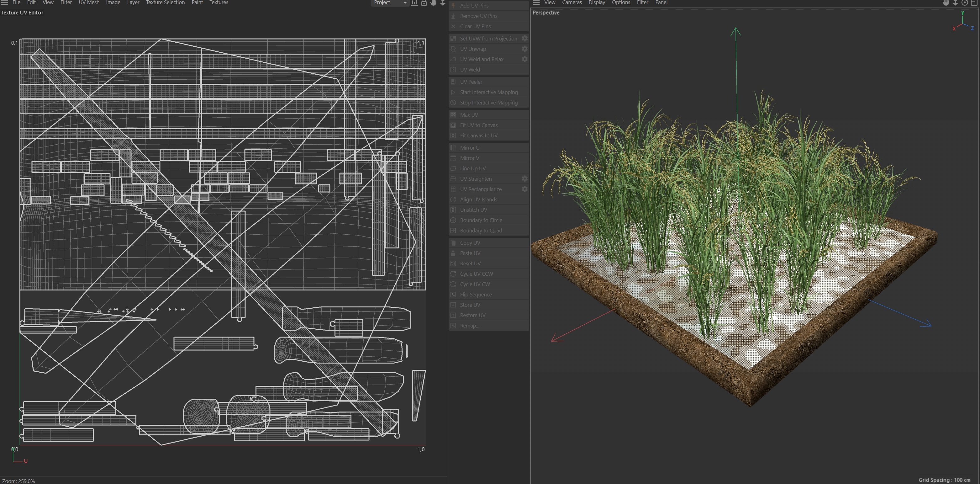980x484 pixels.
Task: Open the Cameras menu in the viewport
Action: tap(572, 3)
